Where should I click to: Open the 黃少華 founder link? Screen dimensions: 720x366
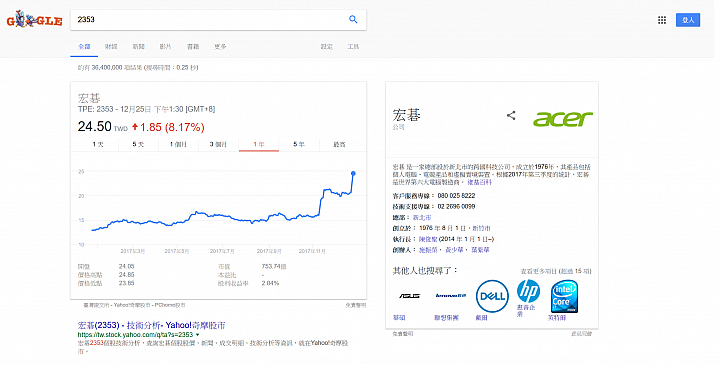click(454, 250)
